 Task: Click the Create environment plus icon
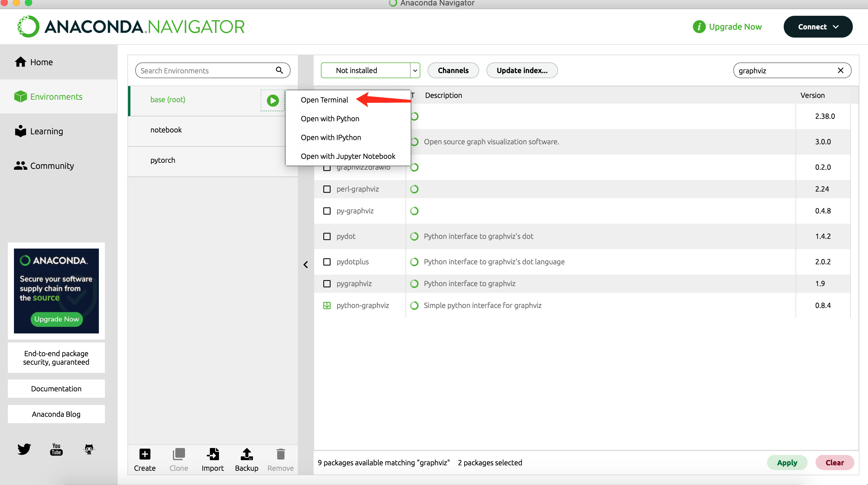coord(145,454)
